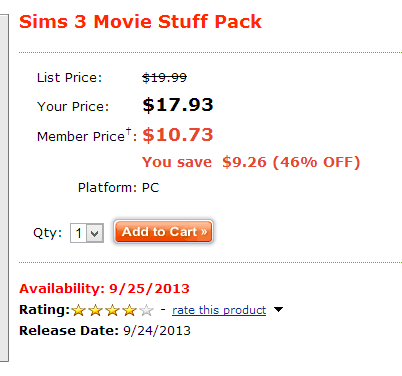Image resolution: width=402 pixels, height=376 pixels.
Task: Click the fourth rating star
Action: coord(130,310)
